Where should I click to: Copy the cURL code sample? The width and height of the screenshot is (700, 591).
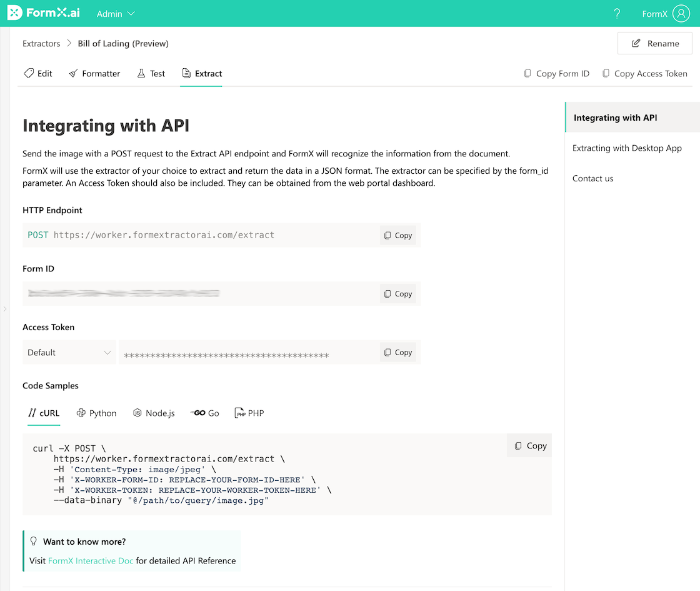pos(530,446)
